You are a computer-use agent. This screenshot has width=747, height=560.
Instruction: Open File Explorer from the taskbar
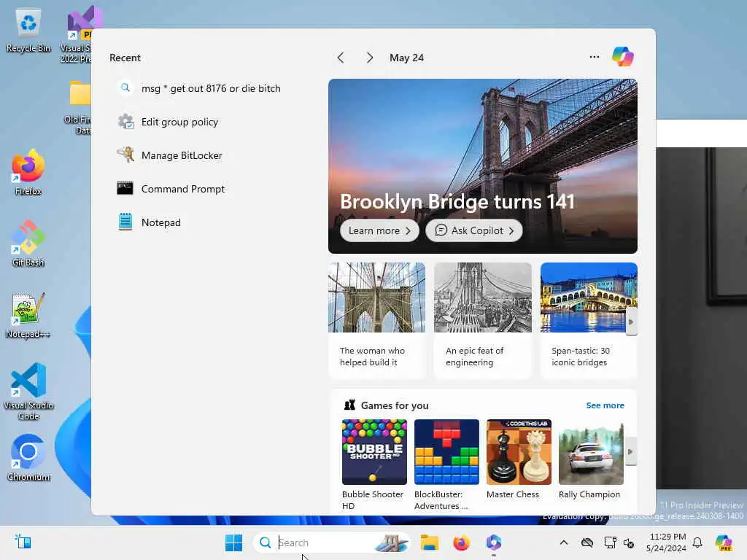(x=429, y=542)
